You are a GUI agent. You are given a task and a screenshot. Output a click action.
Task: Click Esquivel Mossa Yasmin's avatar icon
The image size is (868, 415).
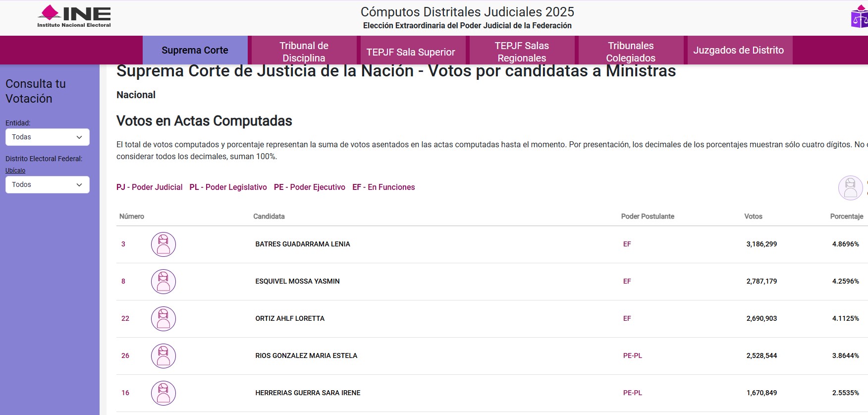[163, 282]
